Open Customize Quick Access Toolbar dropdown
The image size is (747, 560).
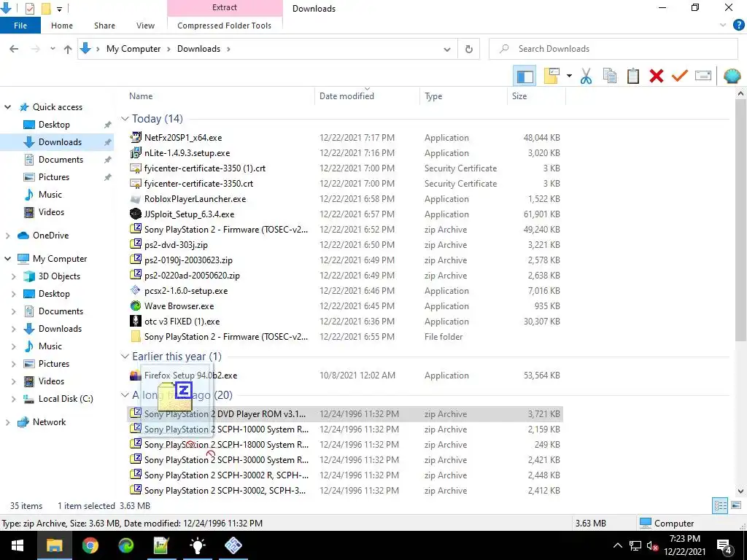(59, 9)
